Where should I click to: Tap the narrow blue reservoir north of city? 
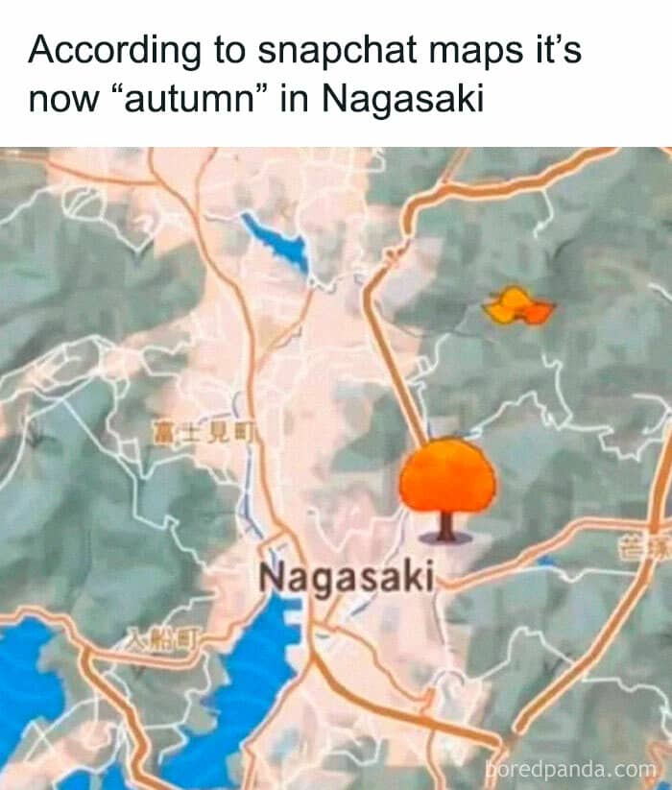coord(277,244)
